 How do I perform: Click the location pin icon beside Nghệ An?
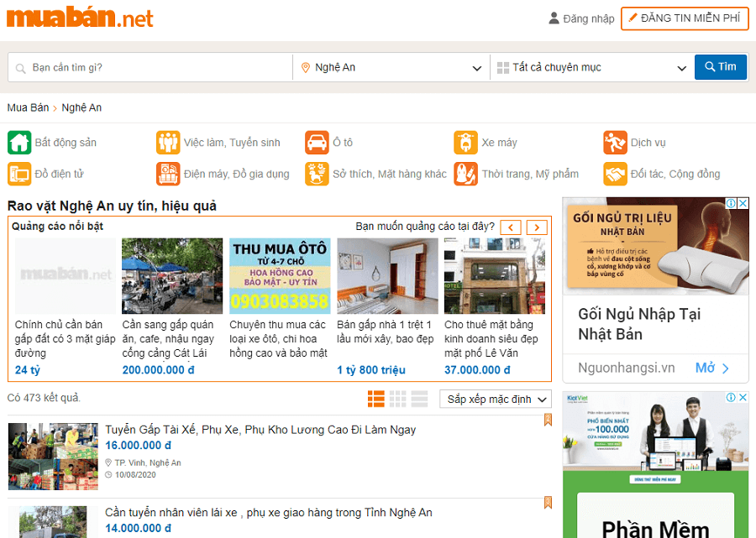[305, 68]
